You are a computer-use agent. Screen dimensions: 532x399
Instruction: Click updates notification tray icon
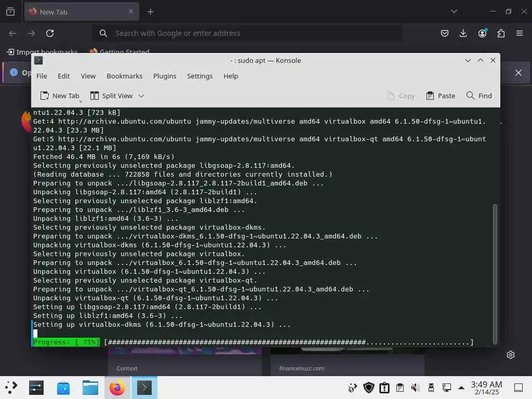tap(384, 388)
